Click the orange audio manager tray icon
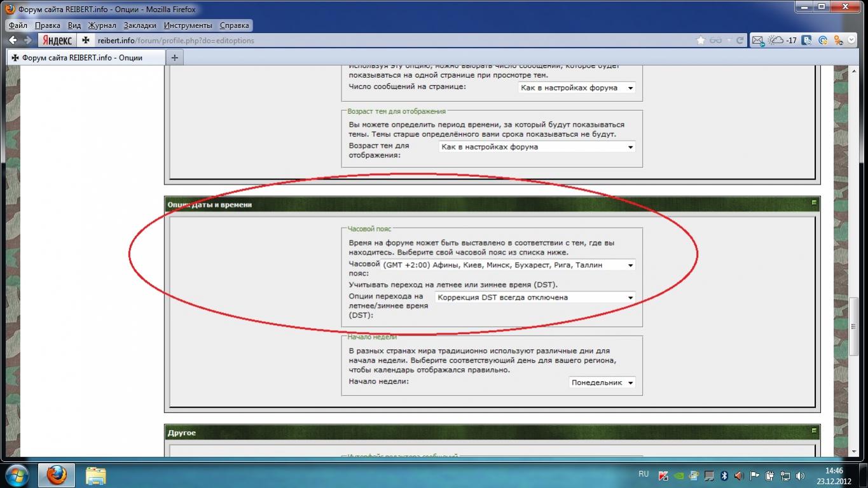868x488 pixels. click(x=739, y=475)
